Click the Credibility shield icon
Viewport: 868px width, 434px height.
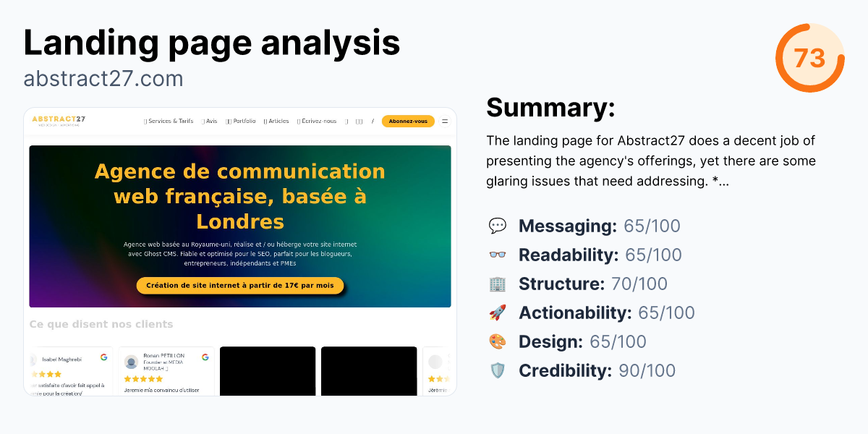[498, 370]
